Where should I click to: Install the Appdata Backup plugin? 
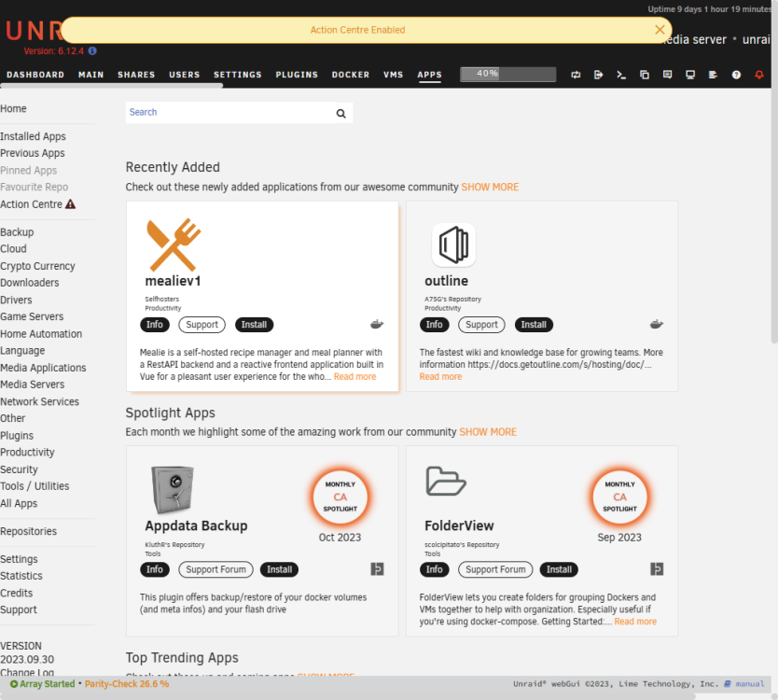pos(279,569)
